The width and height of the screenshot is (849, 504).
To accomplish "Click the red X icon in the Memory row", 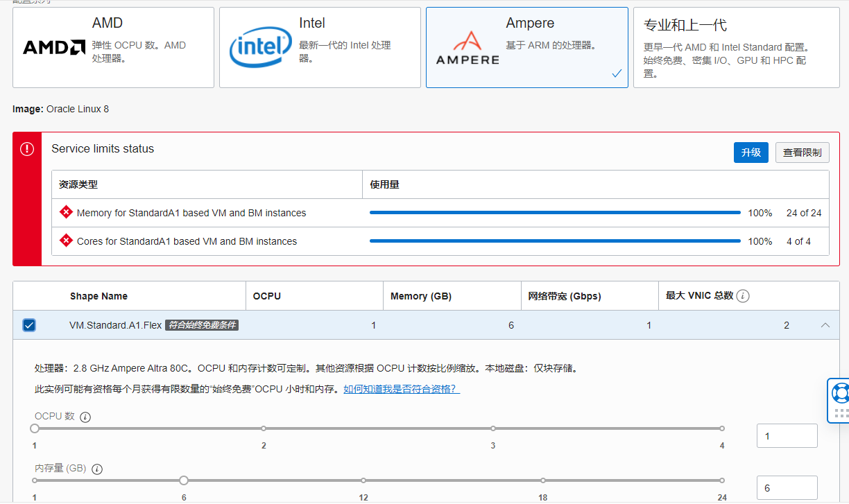I will point(66,212).
